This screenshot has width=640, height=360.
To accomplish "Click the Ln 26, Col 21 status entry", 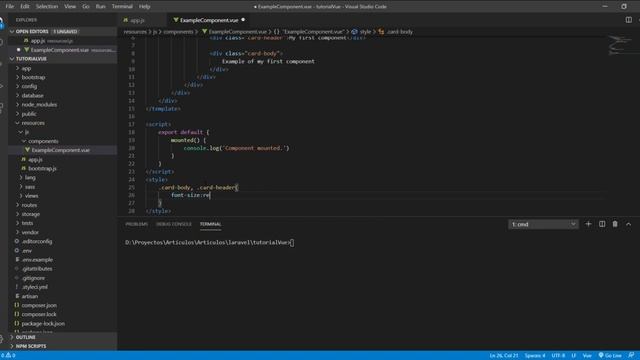I will 504,356.
